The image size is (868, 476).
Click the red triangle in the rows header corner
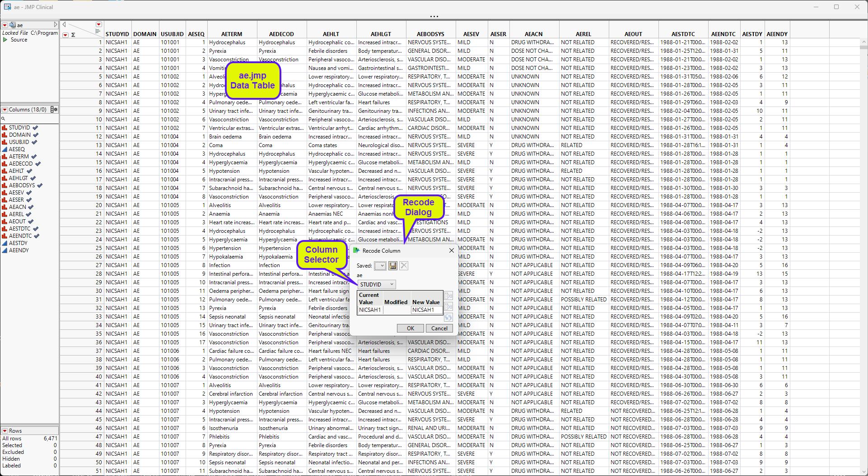click(x=65, y=35)
